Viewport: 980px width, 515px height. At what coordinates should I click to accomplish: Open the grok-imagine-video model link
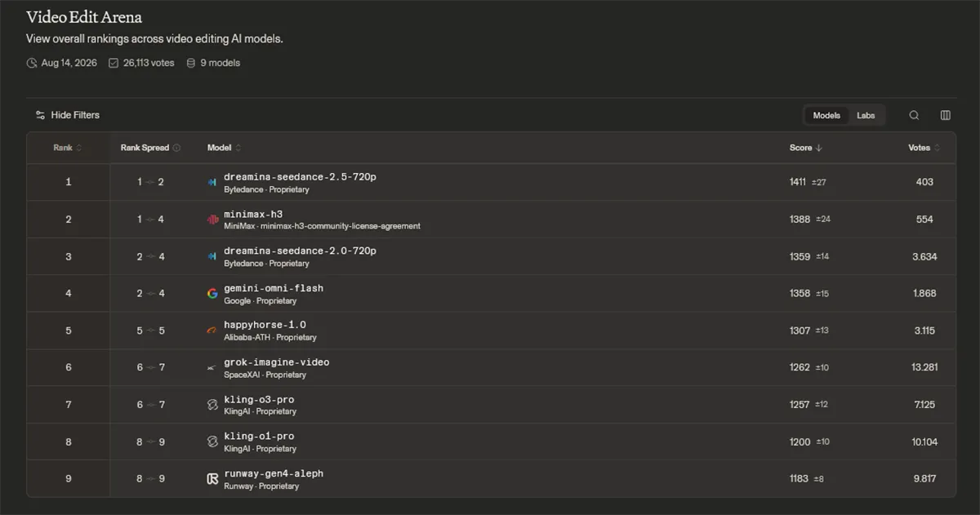tap(277, 362)
